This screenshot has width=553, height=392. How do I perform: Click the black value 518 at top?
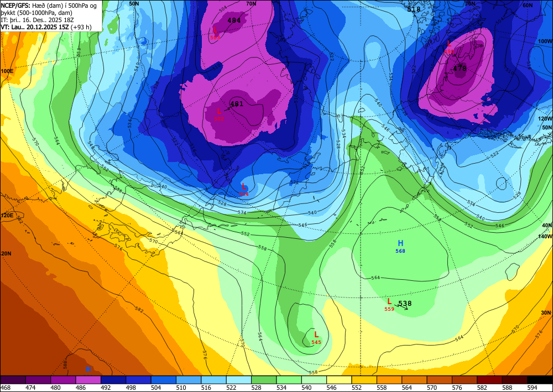pyautogui.click(x=414, y=9)
